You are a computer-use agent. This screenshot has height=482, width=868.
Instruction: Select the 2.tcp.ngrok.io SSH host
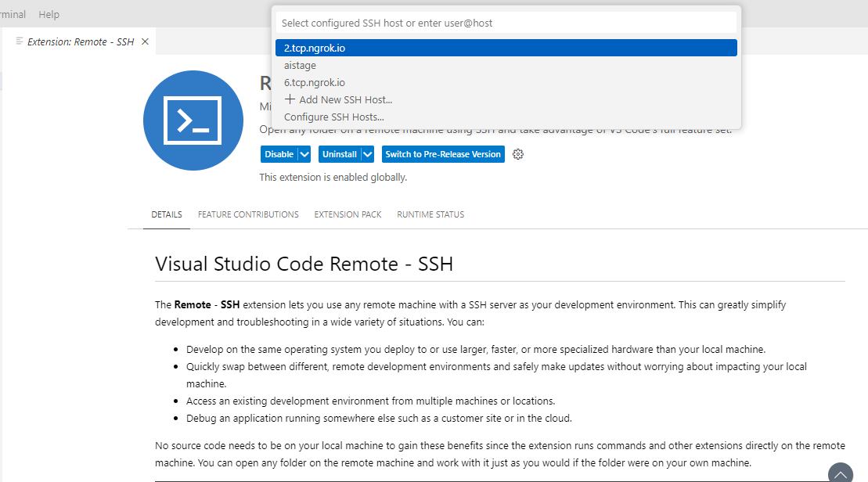point(506,49)
